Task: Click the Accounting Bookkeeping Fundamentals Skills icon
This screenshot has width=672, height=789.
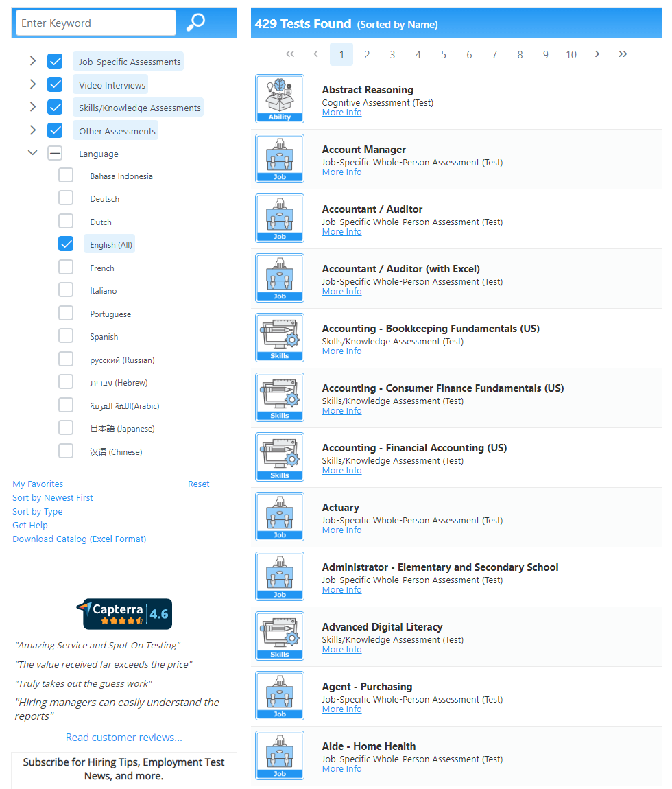Action: (x=280, y=338)
